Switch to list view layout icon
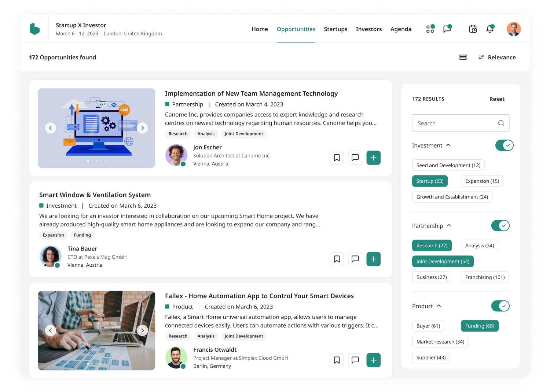The image size is (550, 392). [x=463, y=57]
